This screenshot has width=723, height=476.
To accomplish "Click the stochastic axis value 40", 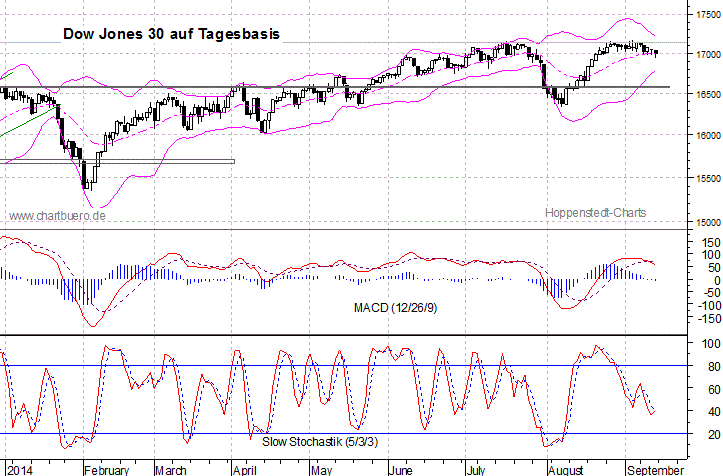I will coord(714,411).
